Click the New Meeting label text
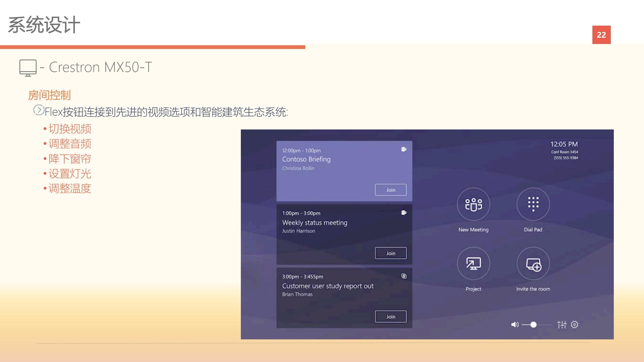Image resolution: width=644 pixels, height=362 pixels. (473, 230)
